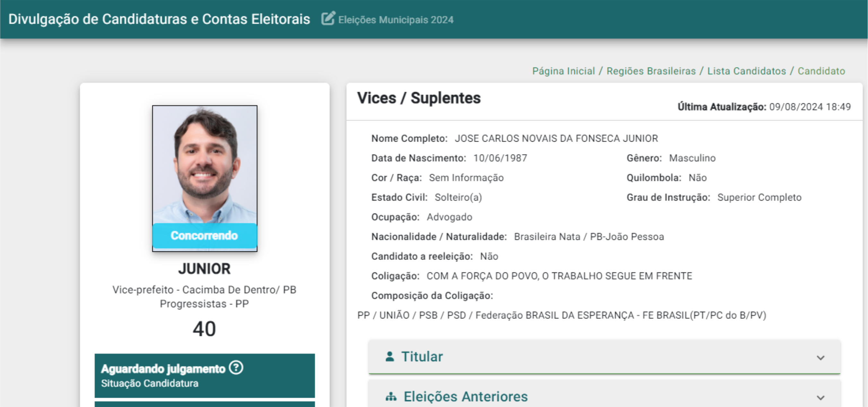Image resolution: width=868 pixels, height=407 pixels.
Task: Click the help question mark near Aguardando julgamento
Action: (x=236, y=368)
